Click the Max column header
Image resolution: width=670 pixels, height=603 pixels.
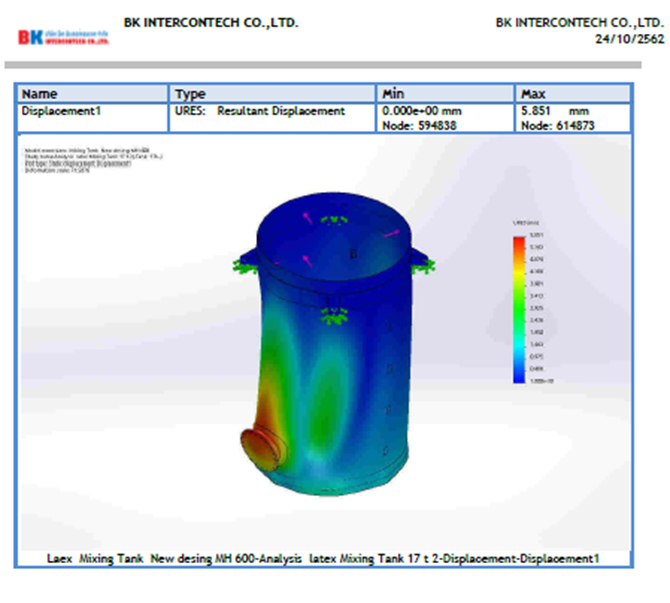[534, 94]
